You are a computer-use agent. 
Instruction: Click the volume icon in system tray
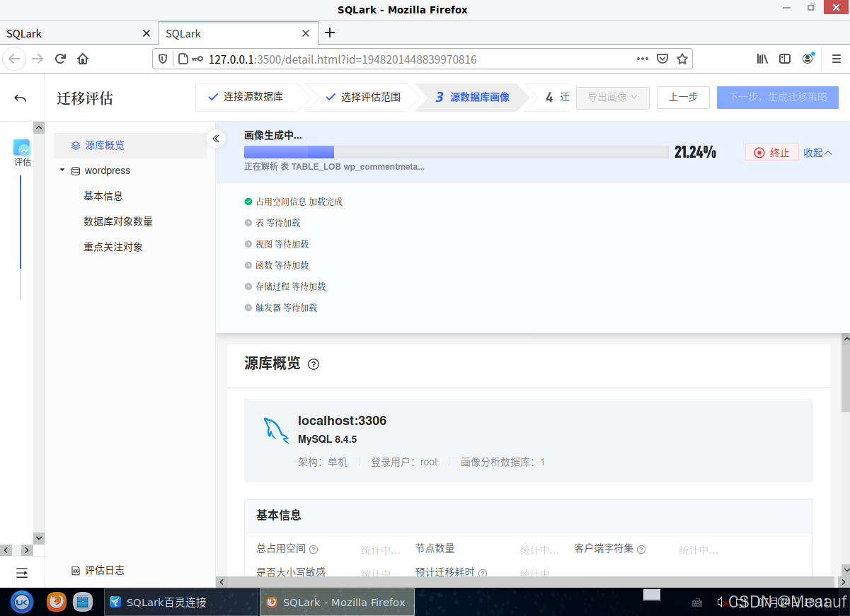723,602
